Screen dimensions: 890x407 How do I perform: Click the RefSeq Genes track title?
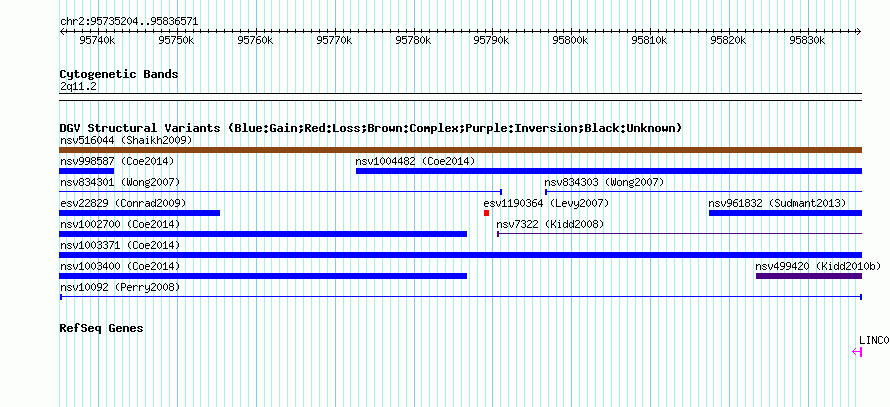coord(101,328)
